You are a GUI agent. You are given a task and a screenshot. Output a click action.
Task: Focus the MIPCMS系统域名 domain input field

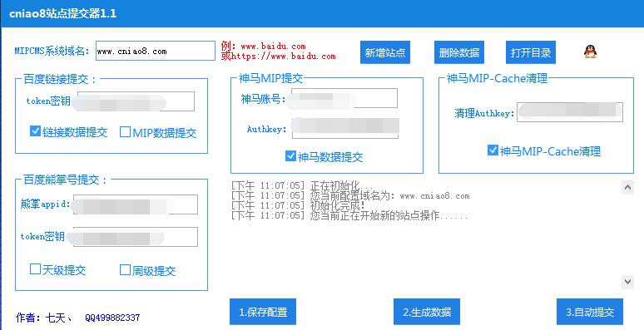pyautogui.click(x=156, y=51)
